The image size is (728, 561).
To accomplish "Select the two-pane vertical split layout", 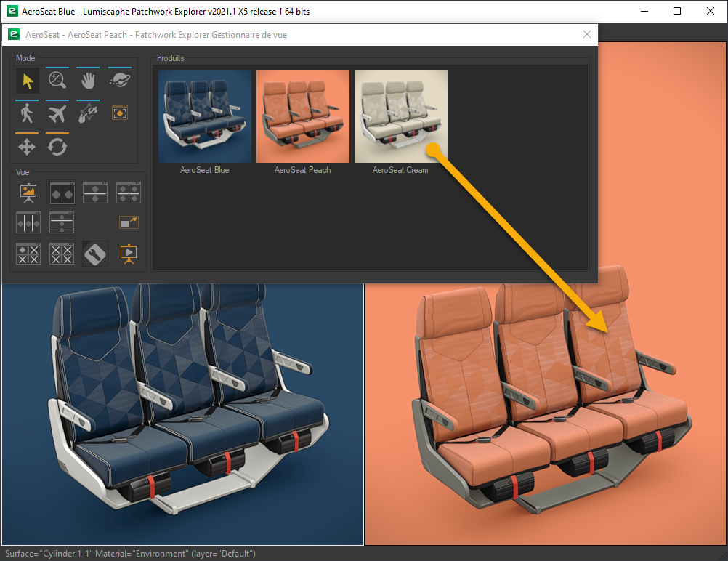I will pyautogui.click(x=62, y=193).
